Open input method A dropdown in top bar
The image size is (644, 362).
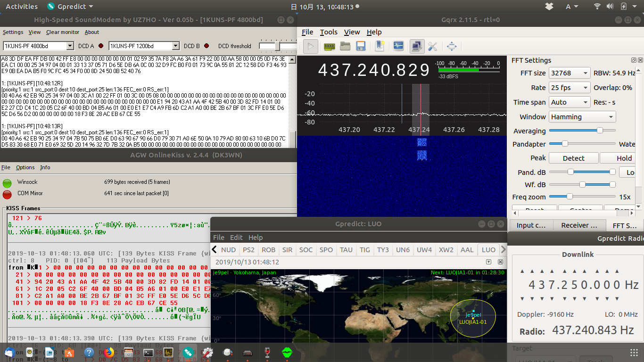tap(572, 7)
